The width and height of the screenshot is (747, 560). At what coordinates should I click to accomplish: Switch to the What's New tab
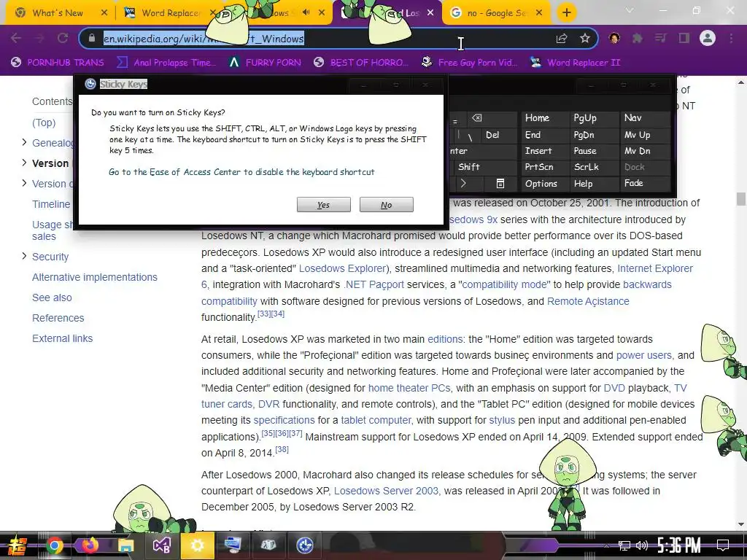pyautogui.click(x=58, y=13)
